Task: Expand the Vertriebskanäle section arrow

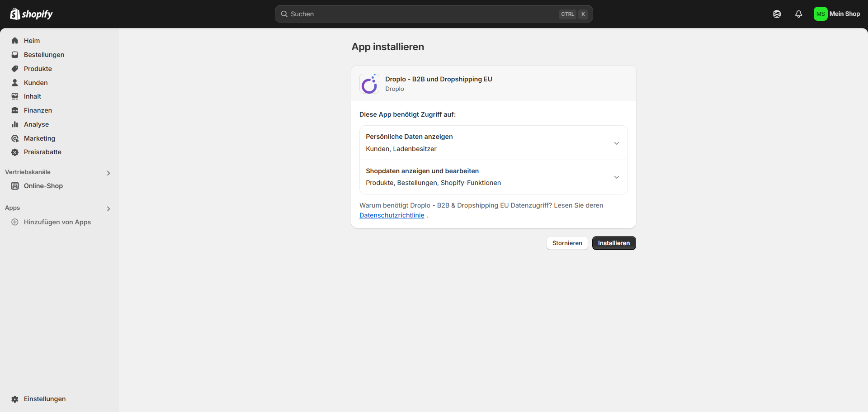Action: (108, 173)
